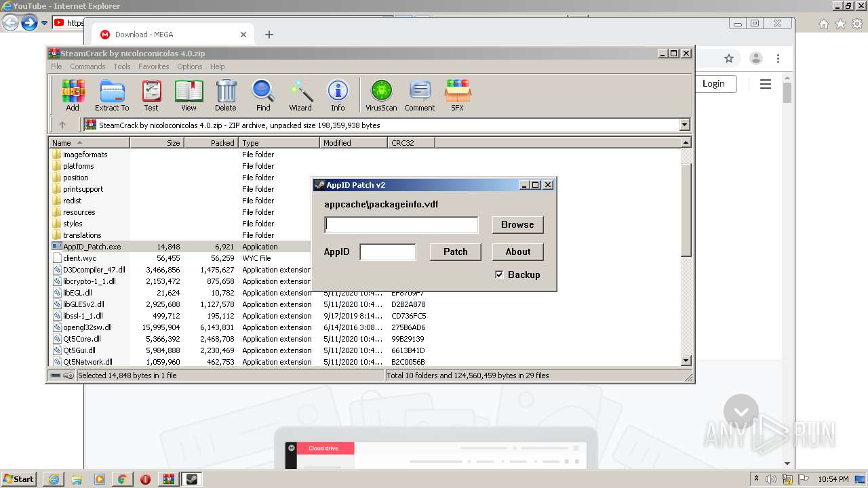Open the Tools menu
This screenshot has height=488, width=868.
tap(122, 66)
